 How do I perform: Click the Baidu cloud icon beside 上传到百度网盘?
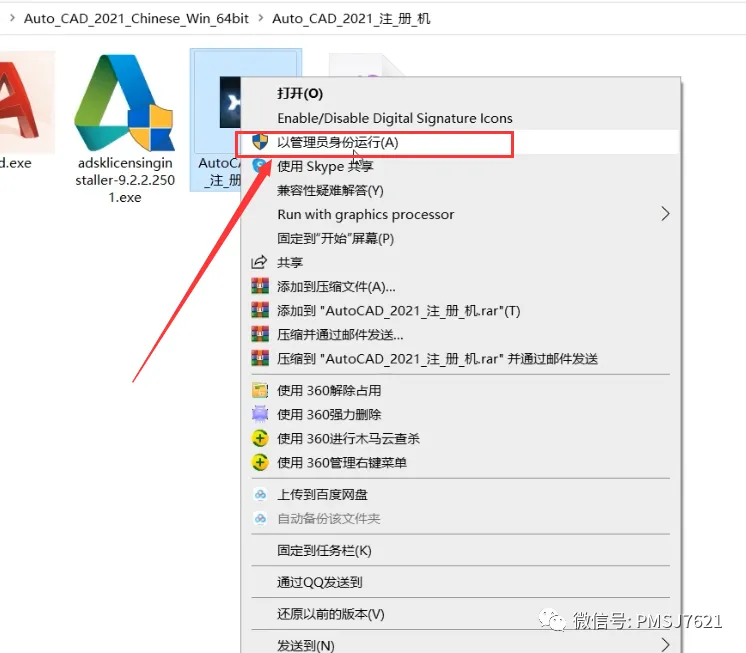[260, 495]
